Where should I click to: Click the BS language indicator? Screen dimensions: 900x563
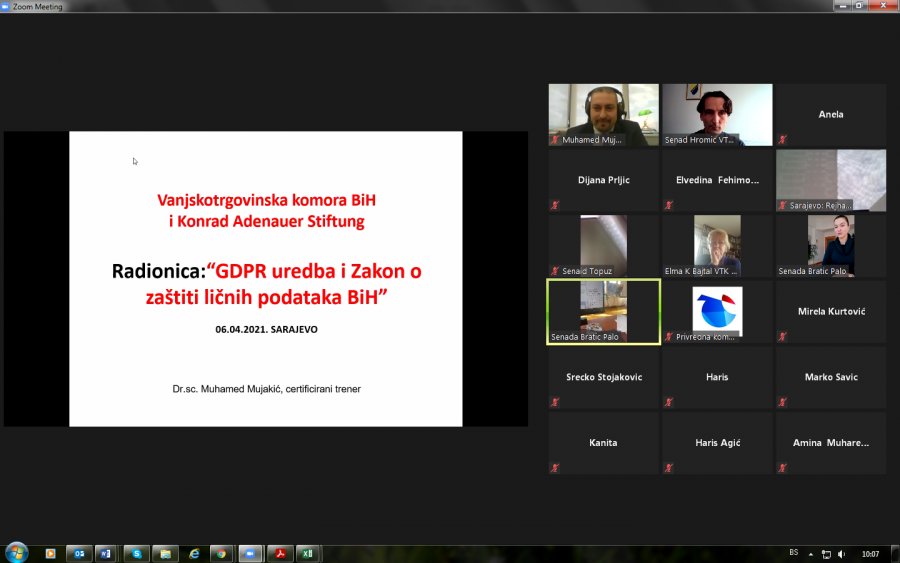tap(794, 553)
